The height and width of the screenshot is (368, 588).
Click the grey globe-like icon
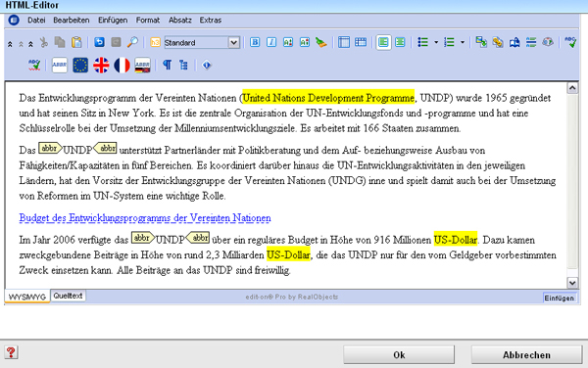pyautogui.click(x=548, y=42)
